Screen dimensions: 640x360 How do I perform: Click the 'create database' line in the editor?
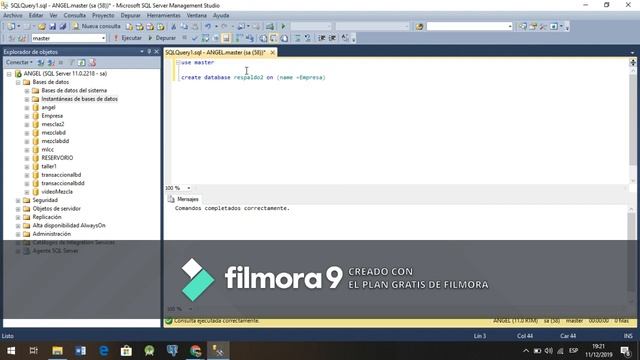point(253,77)
